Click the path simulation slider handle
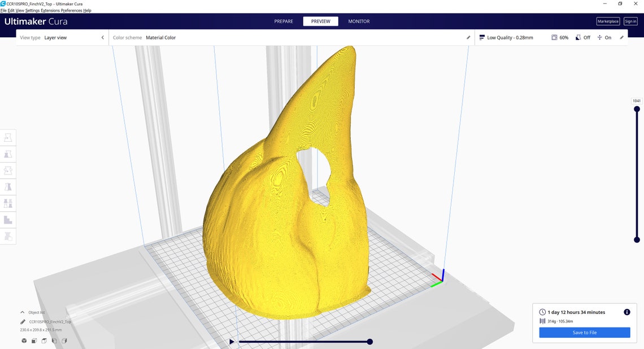 click(369, 342)
